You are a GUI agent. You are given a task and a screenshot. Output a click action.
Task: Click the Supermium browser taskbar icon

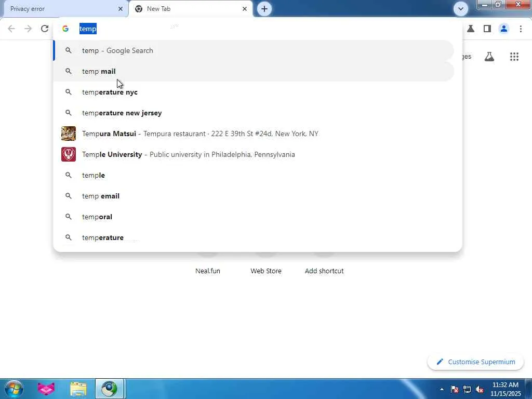pyautogui.click(x=110, y=389)
